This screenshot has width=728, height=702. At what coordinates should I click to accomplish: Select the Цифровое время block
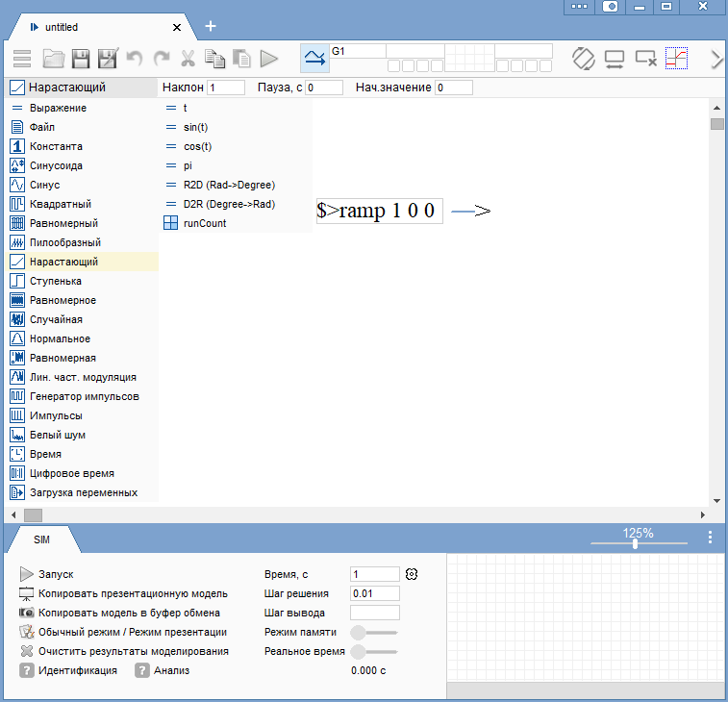point(84,473)
